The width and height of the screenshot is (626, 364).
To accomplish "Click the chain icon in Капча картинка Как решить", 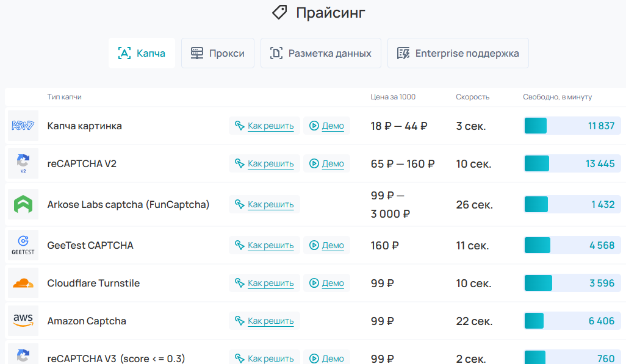I will (240, 126).
